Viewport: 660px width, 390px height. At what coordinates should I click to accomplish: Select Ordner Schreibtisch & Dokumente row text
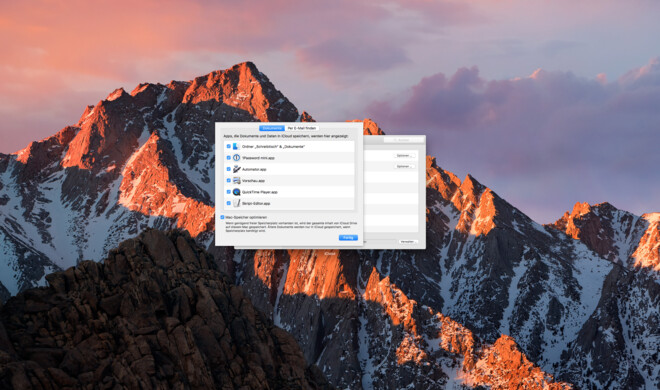[274, 147]
